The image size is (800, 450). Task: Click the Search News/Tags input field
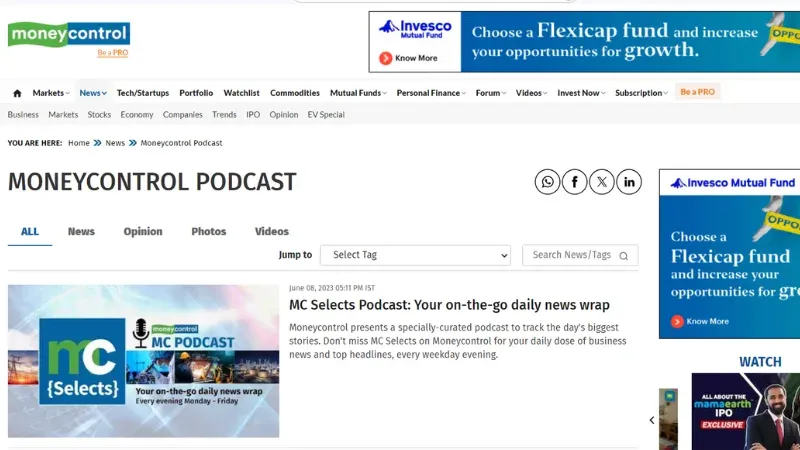[580, 255]
